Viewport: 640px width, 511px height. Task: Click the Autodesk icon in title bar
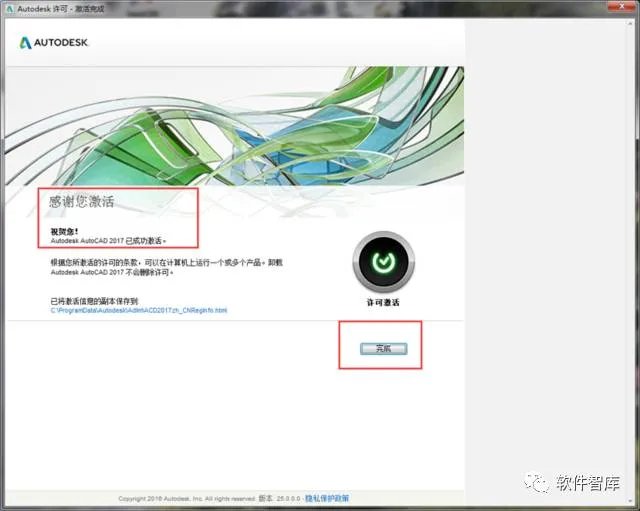point(10,8)
